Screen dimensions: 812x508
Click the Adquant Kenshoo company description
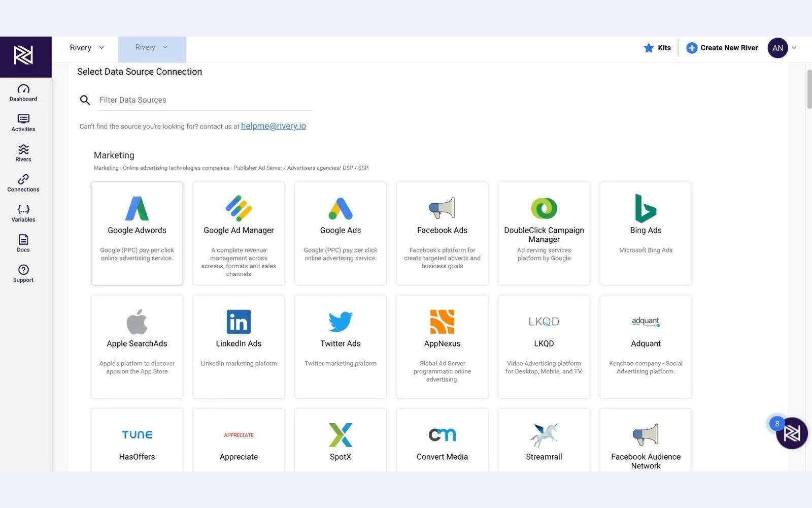coord(646,367)
